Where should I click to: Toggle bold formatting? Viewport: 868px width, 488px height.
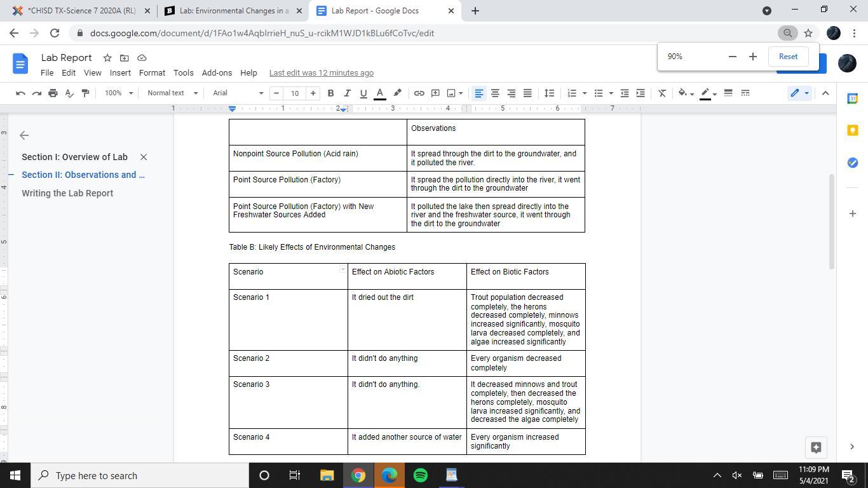330,93
